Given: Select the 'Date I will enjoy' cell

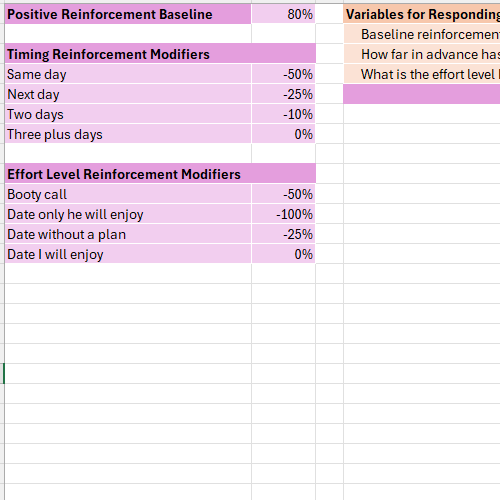Looking at the screenshot, I should click(128, 254).
